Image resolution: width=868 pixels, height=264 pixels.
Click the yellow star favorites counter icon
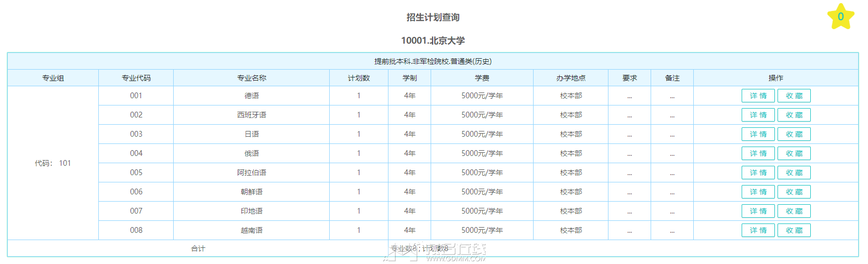pos(840,17)
